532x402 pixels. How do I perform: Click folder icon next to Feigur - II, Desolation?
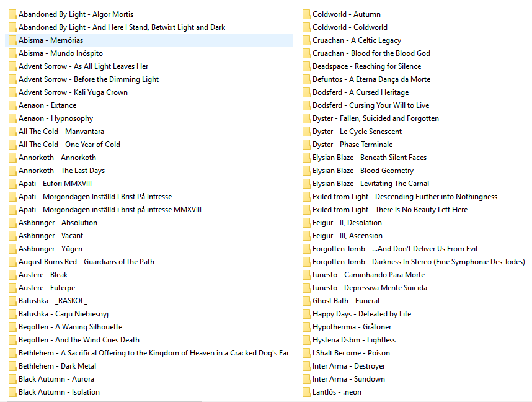pos(306,223)
